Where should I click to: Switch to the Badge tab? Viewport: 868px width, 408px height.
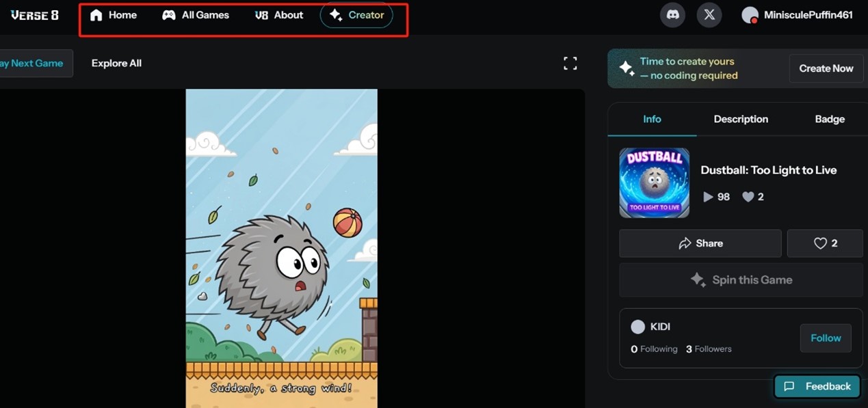point(830,119)
